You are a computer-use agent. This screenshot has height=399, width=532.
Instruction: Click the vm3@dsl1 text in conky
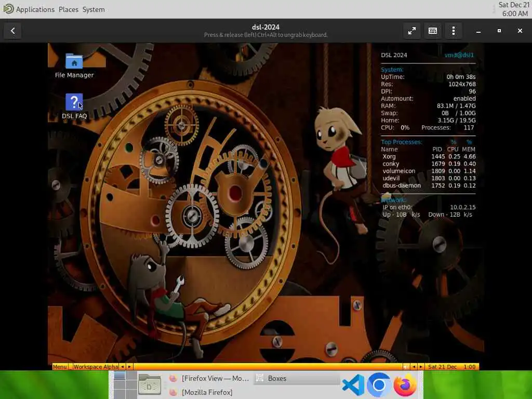tap(459, 55)
